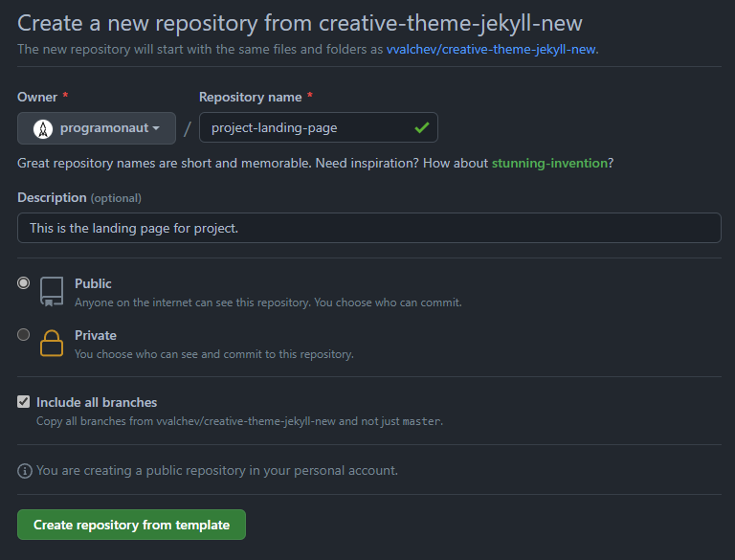Click into the Description text box
This screenshot has width=735, height=560.
(368, 228)
